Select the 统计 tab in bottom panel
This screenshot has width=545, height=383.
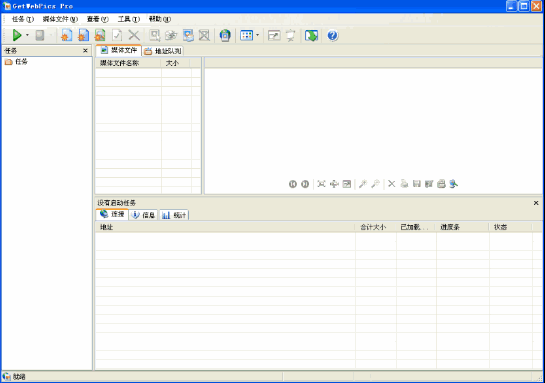click(x=174, y=215)
